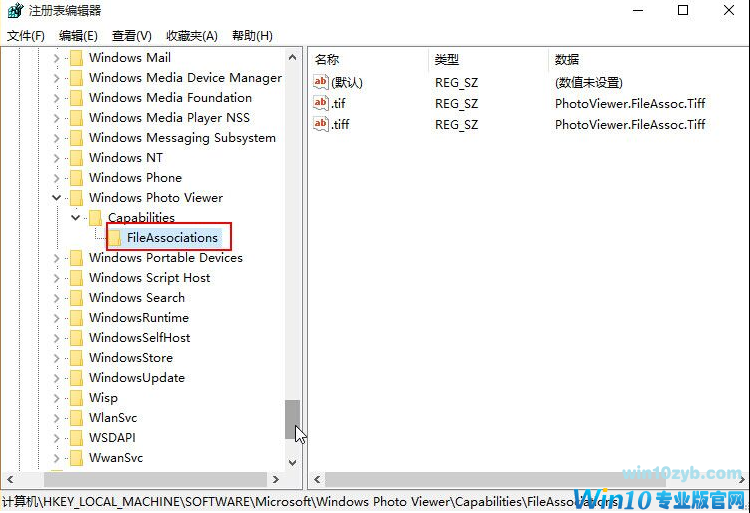Click the Windows Mail folder icon
The height and width of the screenshot is (513, 750).
pos(77,58)
